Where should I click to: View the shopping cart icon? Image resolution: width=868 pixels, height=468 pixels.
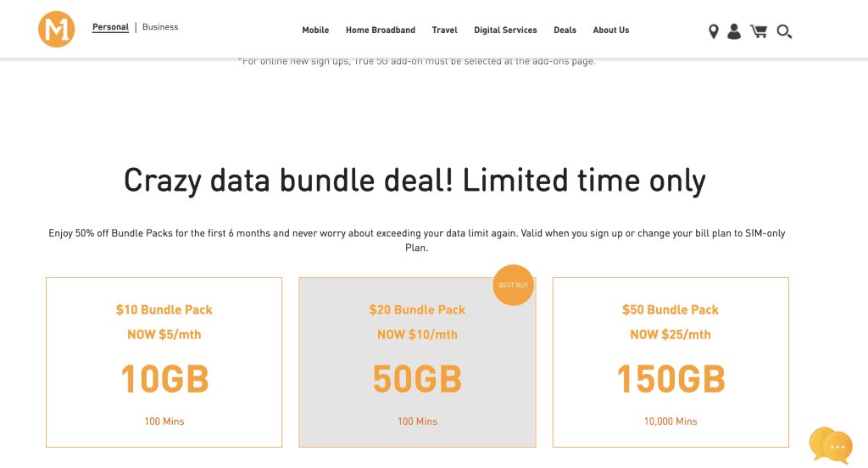click(759, 31)
